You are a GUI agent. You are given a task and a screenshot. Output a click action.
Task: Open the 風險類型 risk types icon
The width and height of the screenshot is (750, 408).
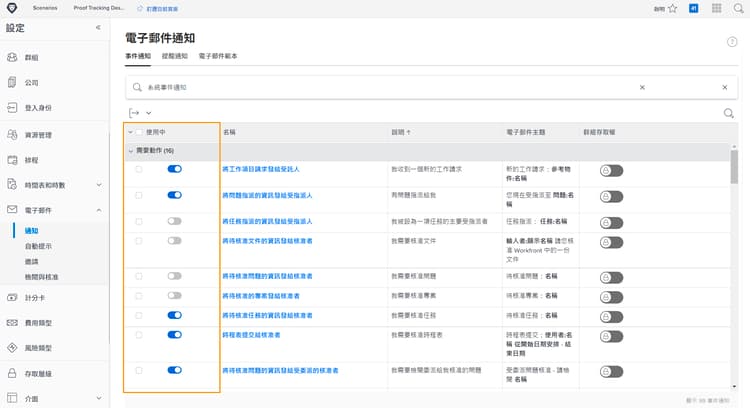12,348
